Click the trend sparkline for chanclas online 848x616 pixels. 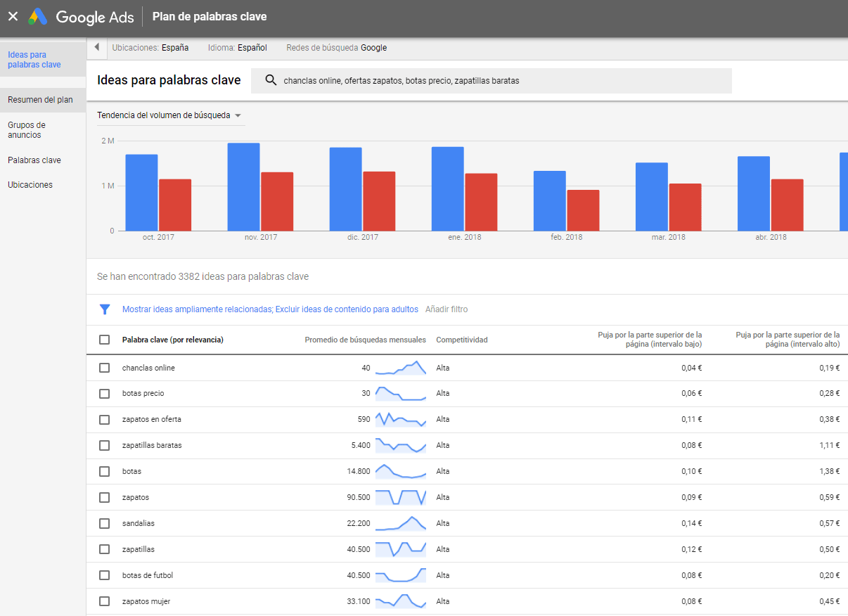[401, 368]
